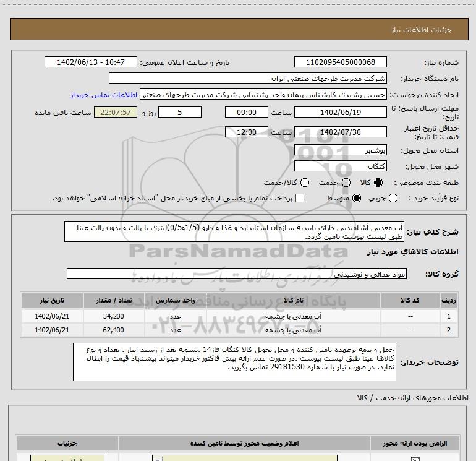This screenshot has height=461, width=476.
Task: Click the واحد شمارش column header
Action: tap(176, 300)
